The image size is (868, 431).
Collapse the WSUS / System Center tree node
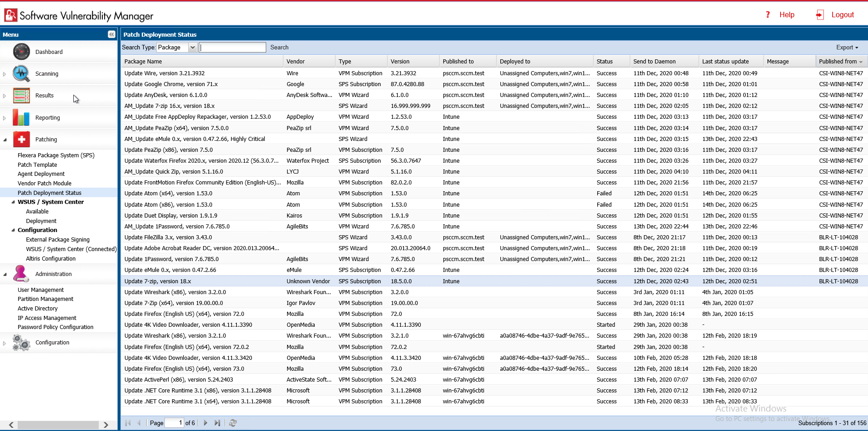coord(13,202)
